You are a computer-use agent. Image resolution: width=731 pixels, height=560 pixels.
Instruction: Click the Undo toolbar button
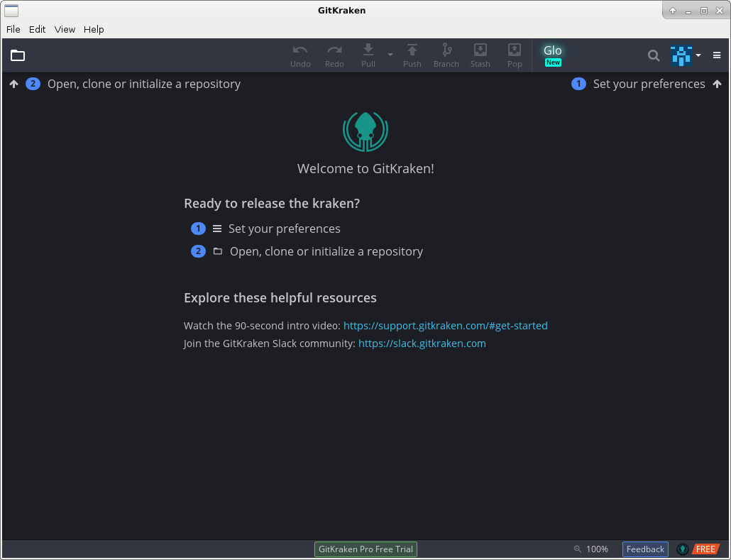300,55
